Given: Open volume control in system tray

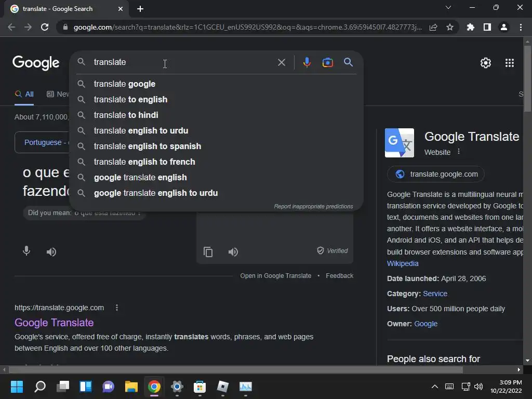Looking at the screenshot, I should pyautogui.click(x=478, y=387).
